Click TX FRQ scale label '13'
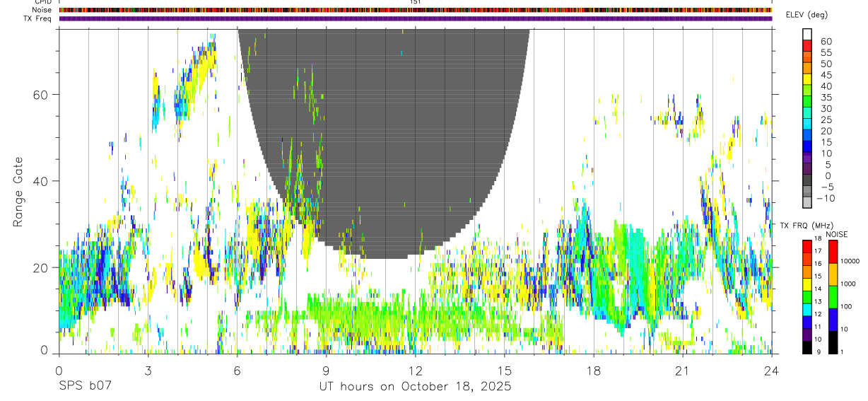 pos(818,301)
